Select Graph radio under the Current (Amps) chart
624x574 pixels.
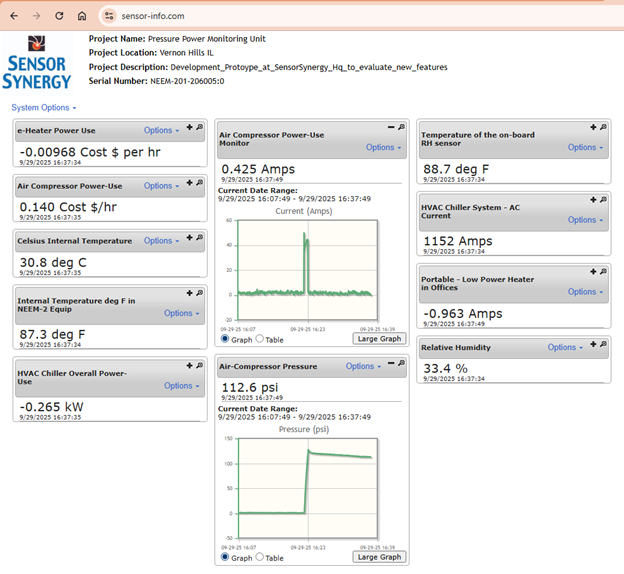pos(224,340)
